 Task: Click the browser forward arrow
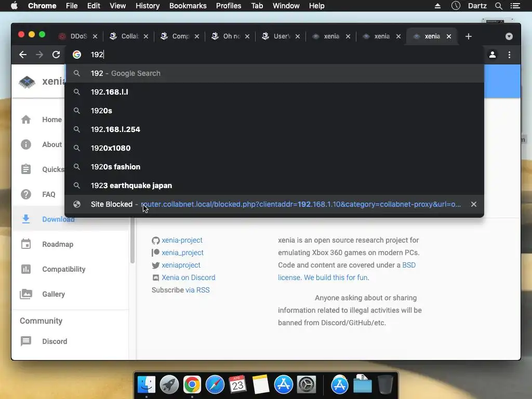point(39,55)
